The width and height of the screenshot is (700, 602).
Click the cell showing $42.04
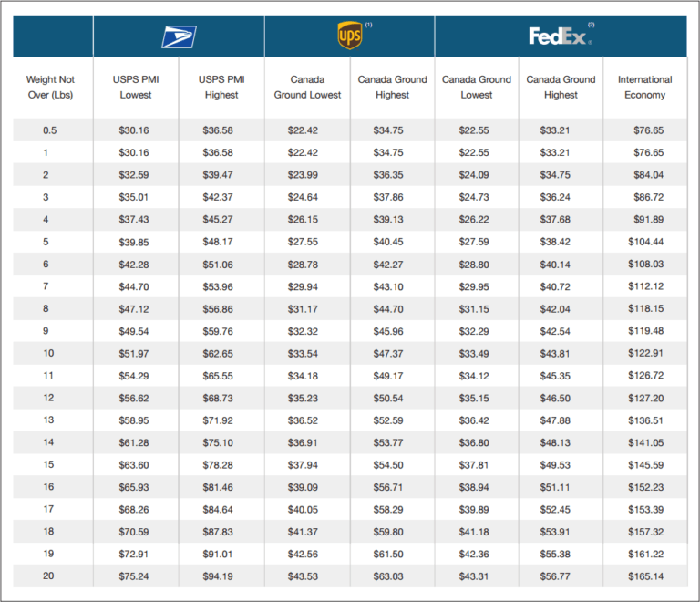point(555,309)
